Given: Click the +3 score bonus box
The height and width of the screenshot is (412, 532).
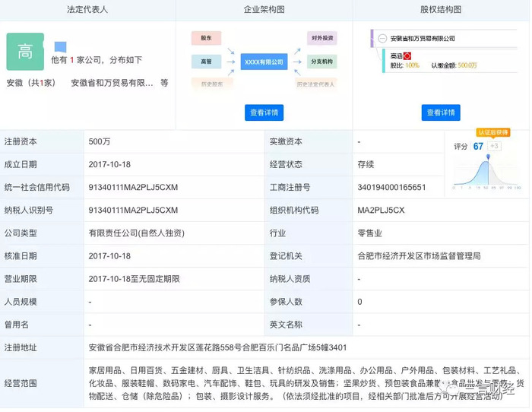Looking at the screenshot, I should click(x=494, y=146).
